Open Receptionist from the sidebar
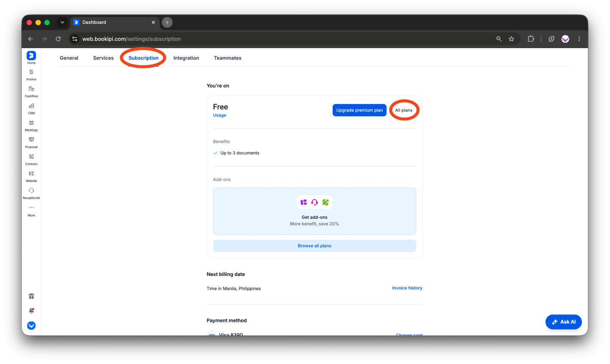 click(x=31, y=194)
